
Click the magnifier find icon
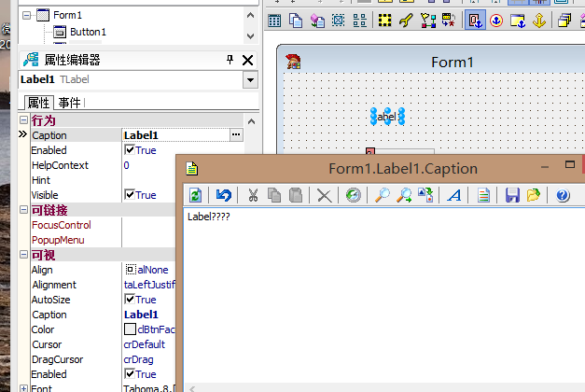pos(382,195)
